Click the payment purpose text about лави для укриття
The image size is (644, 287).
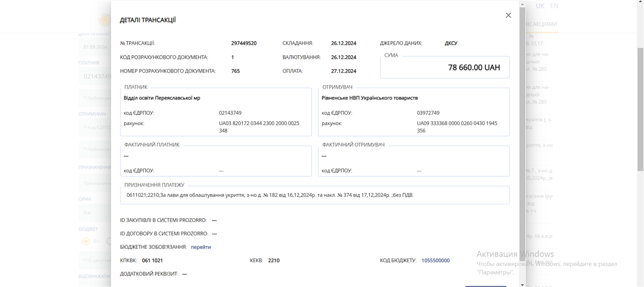tap(270, 195)
